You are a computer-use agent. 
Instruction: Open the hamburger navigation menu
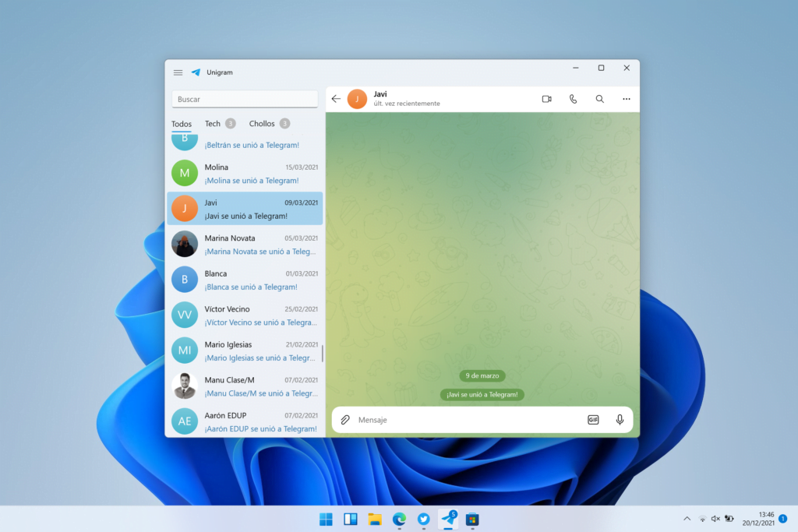tap(178, 72)
